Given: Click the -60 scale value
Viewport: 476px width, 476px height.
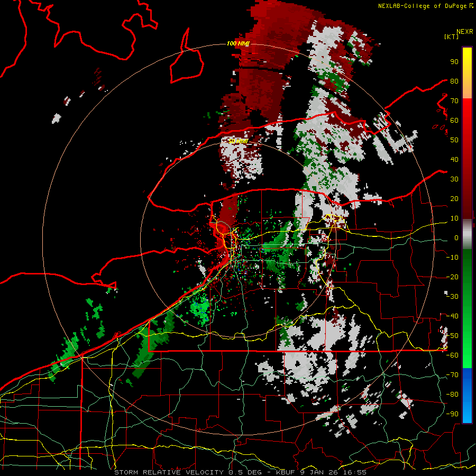Looking at the screenshot, I should coord(453,355).
